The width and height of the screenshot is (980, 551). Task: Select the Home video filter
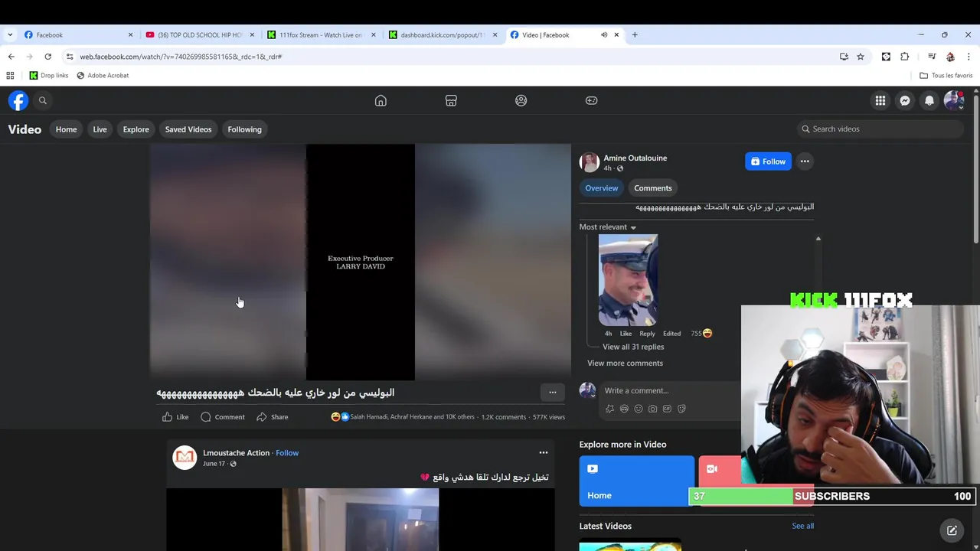click(66, 129)
